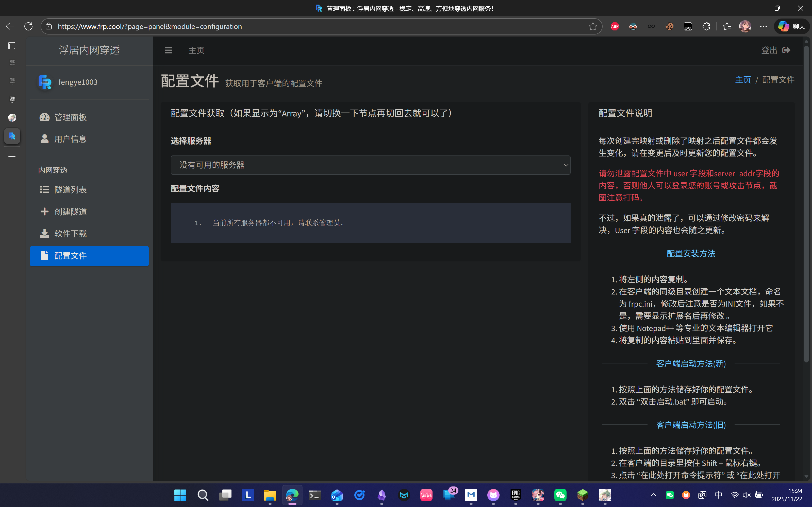Add a new tab with plus button

(12, 156)
